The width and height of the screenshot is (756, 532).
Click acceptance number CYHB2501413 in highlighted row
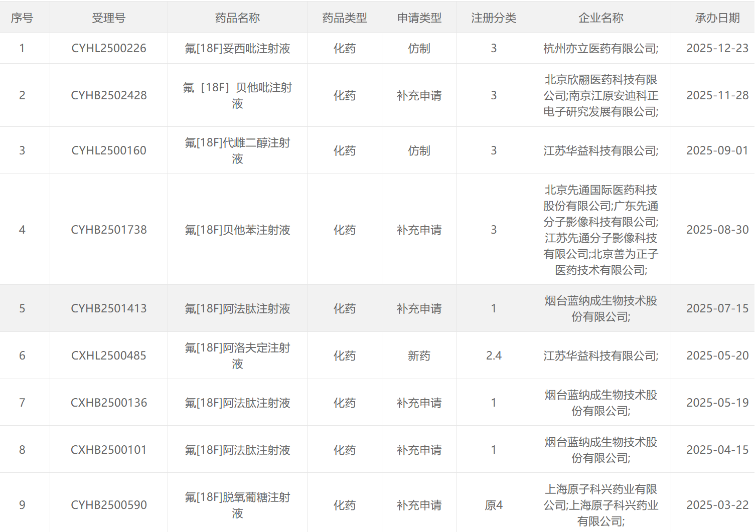109,308
